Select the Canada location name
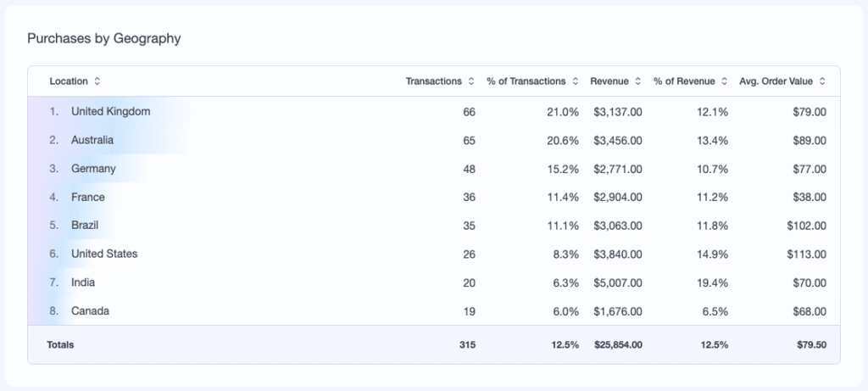This screenshot has width=868, height=391. 90,310
